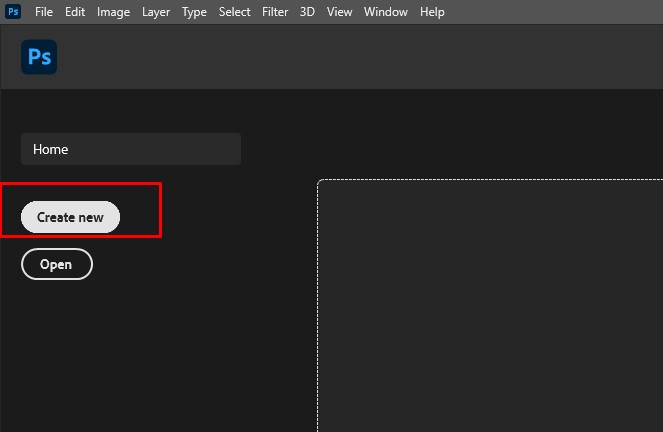663x432 pixels.
Task: Select the Home tab in sidebar
Action: 131,149
